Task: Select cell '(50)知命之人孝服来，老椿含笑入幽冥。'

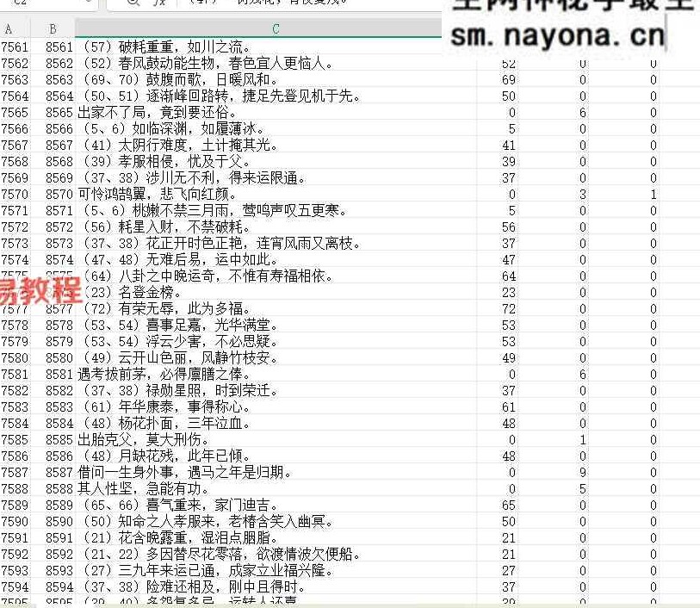Action: [276, 521]
